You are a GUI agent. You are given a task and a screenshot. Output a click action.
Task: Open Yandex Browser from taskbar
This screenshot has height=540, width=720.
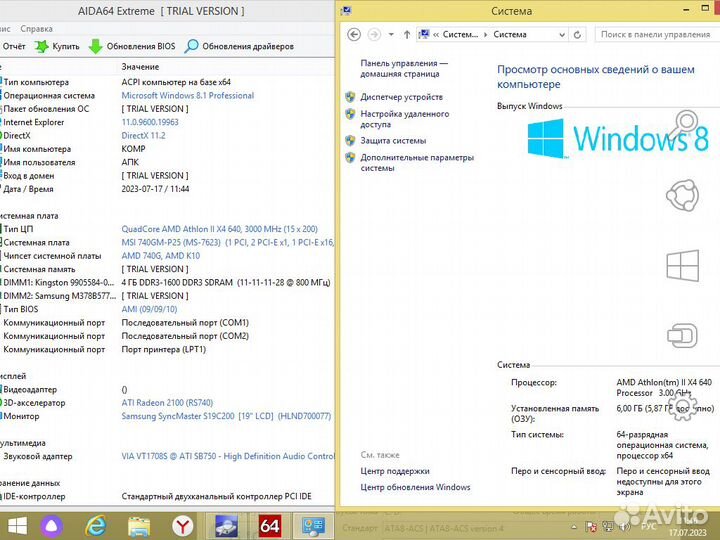pyautogui.click(x=182, y=526)
